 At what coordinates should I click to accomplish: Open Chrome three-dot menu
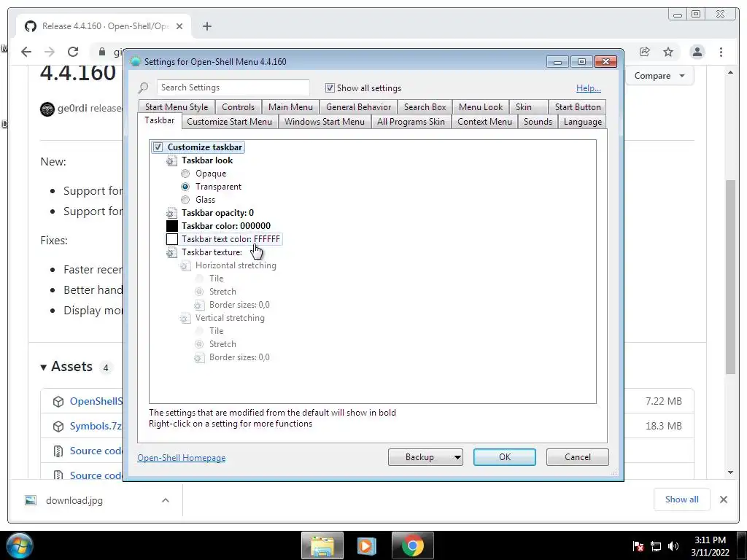pyautogui.click(x=721, y=52)
